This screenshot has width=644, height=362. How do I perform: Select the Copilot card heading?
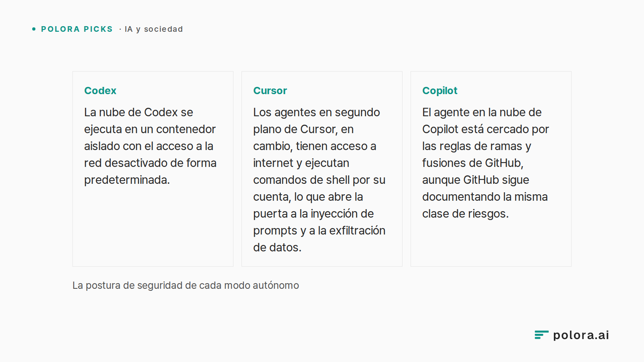(x=440, y=91)
